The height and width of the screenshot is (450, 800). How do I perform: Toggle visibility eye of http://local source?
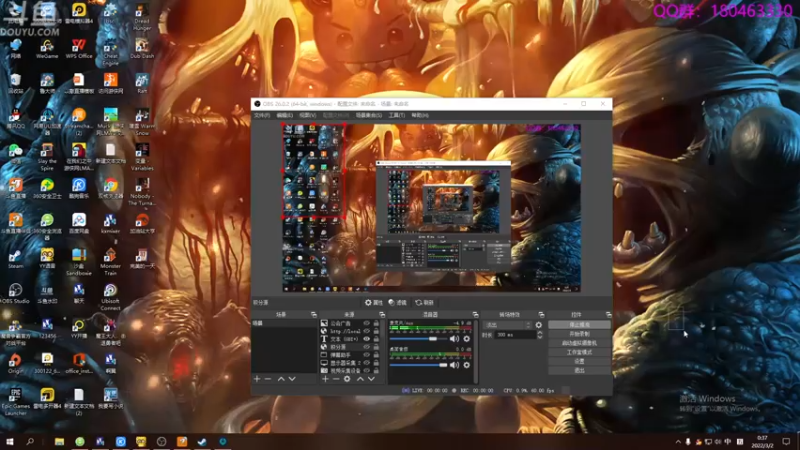coord(366,331)
